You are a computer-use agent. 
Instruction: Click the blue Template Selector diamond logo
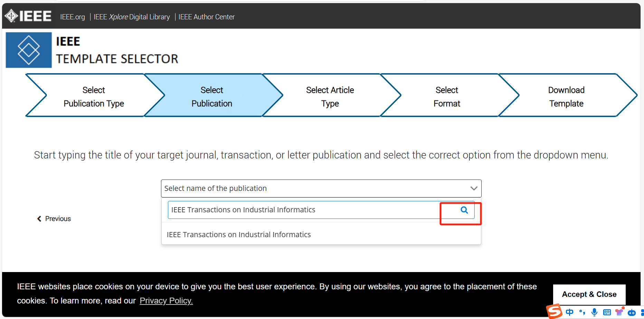pyautogui.click(x=29, y=50)
